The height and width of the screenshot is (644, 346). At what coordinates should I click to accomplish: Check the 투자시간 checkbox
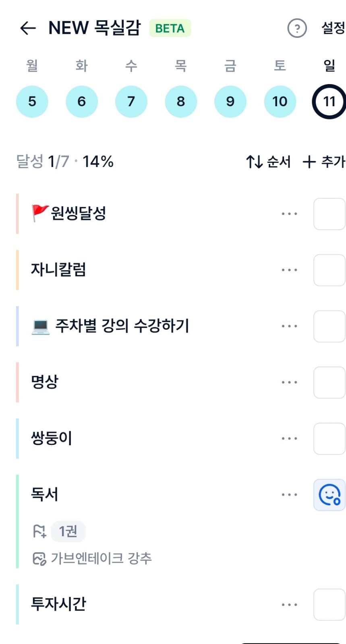[329, 605]
